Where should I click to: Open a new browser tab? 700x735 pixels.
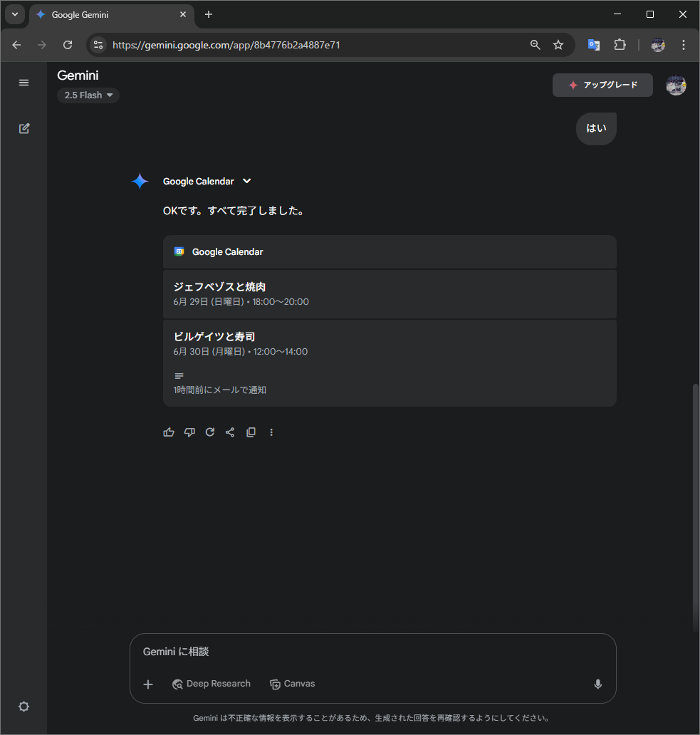coord(209,14)
